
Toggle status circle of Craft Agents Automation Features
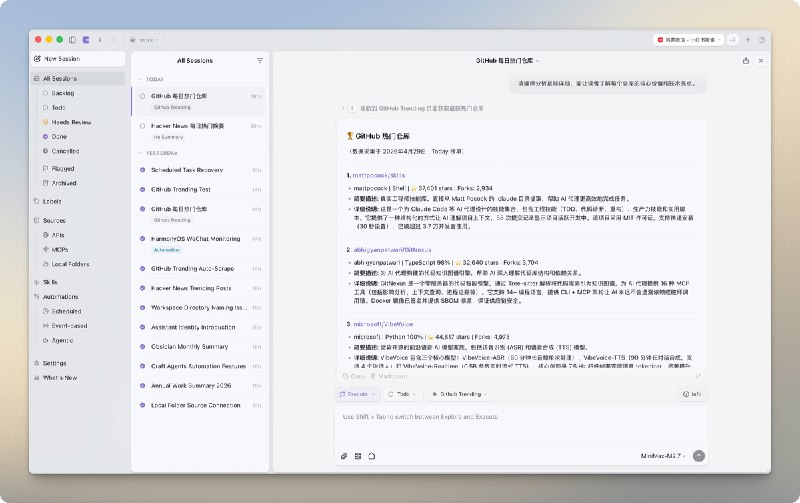point(142,366)
